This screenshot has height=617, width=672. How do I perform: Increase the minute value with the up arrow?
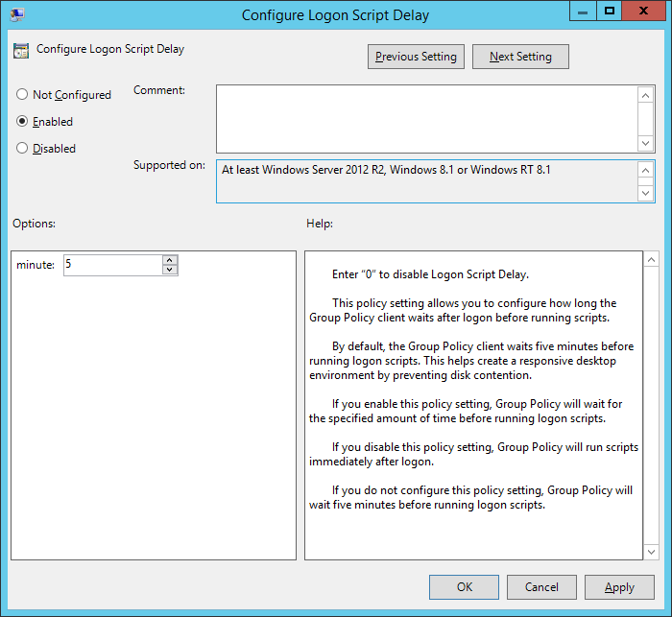(x=170, y=260)
